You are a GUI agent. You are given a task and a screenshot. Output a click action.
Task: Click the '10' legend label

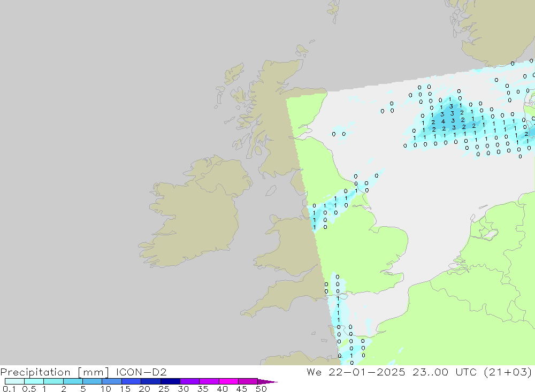tap(106, 389)
